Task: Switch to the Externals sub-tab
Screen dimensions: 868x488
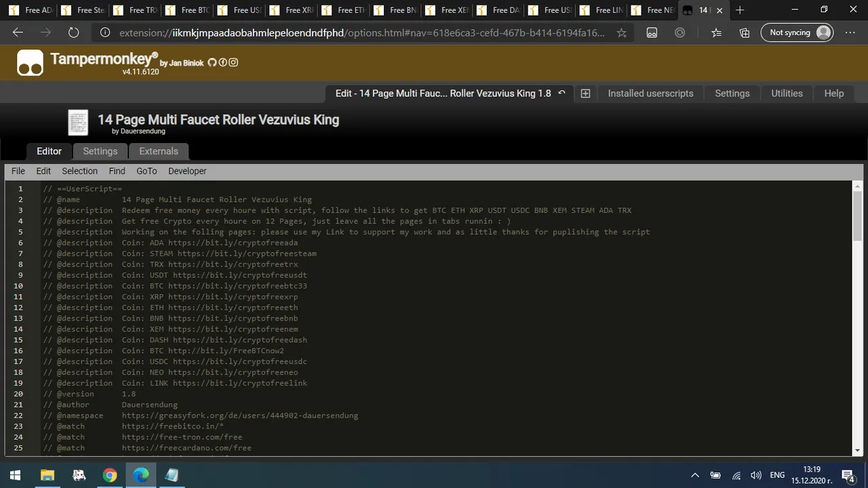Action: click(x=159, y=151)
